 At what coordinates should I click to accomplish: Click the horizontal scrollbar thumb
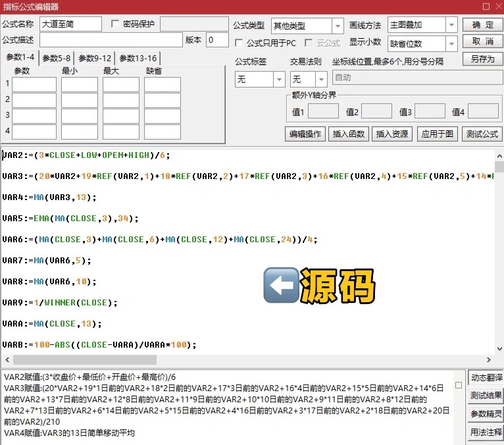tap(85, 359)
